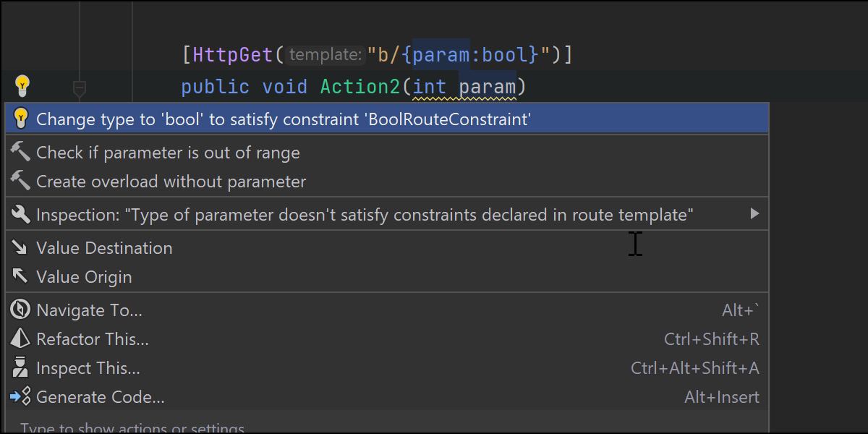Click the lightbulb beside the 'Change type' fix

(x=20, y=118)
